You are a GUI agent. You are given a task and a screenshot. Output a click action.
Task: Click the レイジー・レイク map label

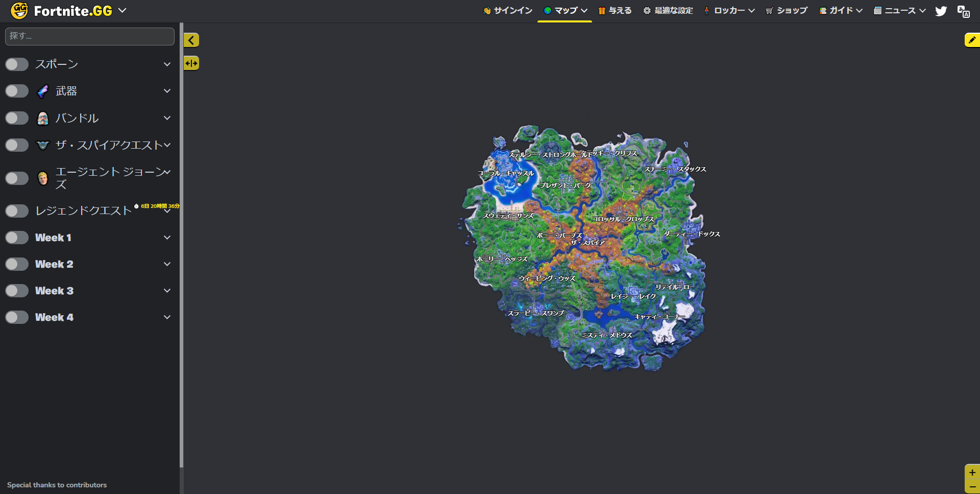(x=633, y=296)
